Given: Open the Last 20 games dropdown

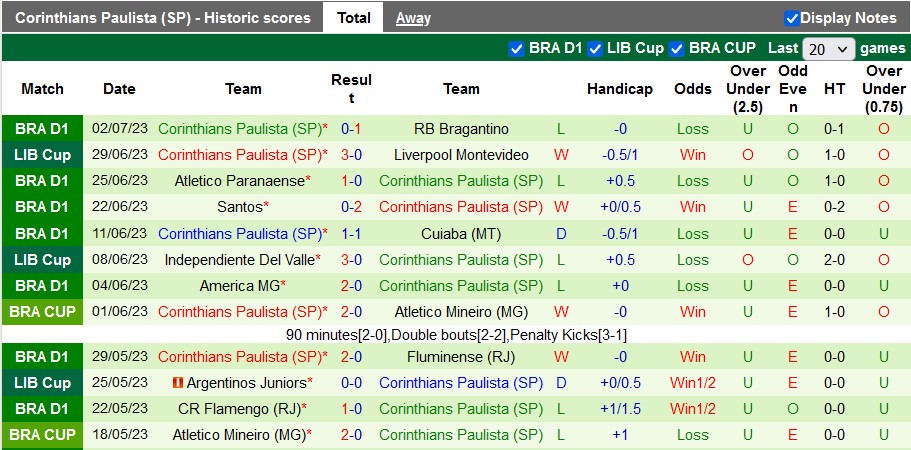Looking at the screenshot, I should (829, 48).
